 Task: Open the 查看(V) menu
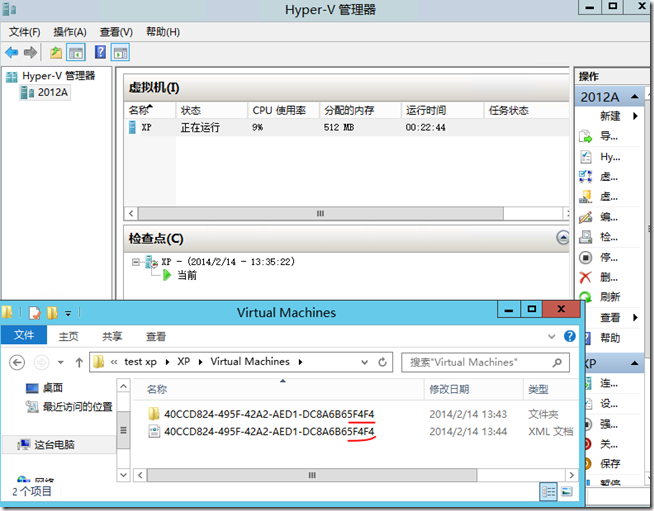pyautogui.click(x=116, y=32)
